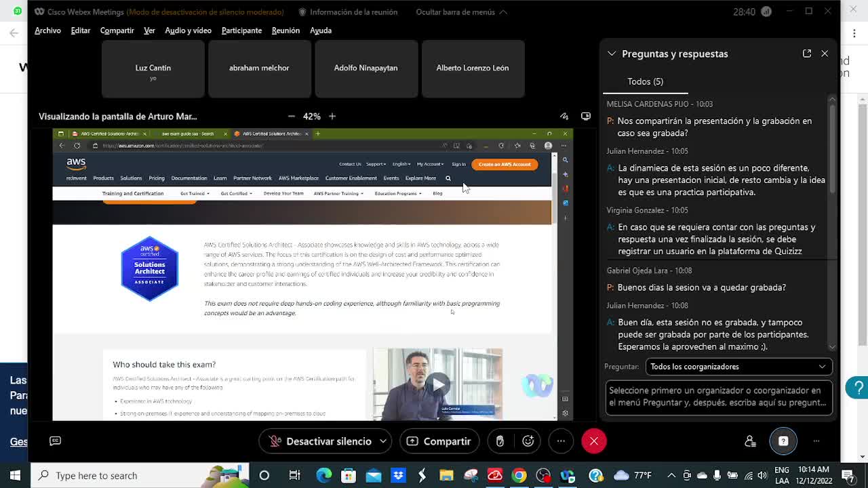Image resolution: width=868 pixels, height=488 pixels.
Task: Open the Archivo menu
Action: pos(47,30)
